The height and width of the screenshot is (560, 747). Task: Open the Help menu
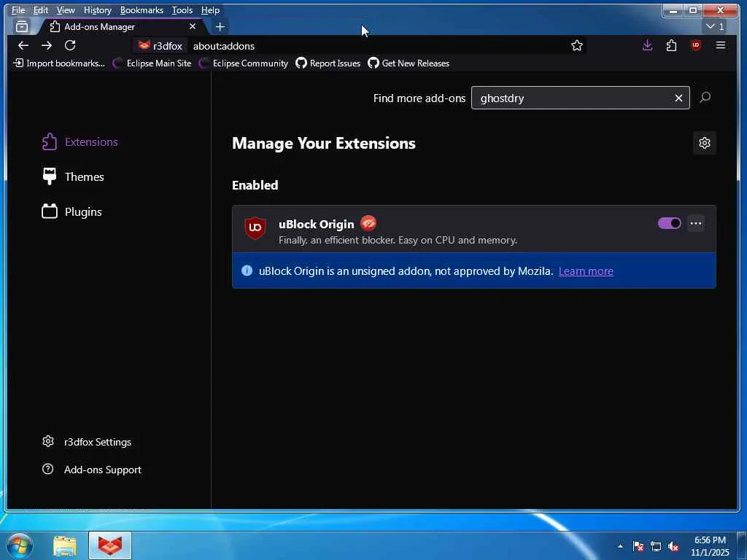(210, 10)
